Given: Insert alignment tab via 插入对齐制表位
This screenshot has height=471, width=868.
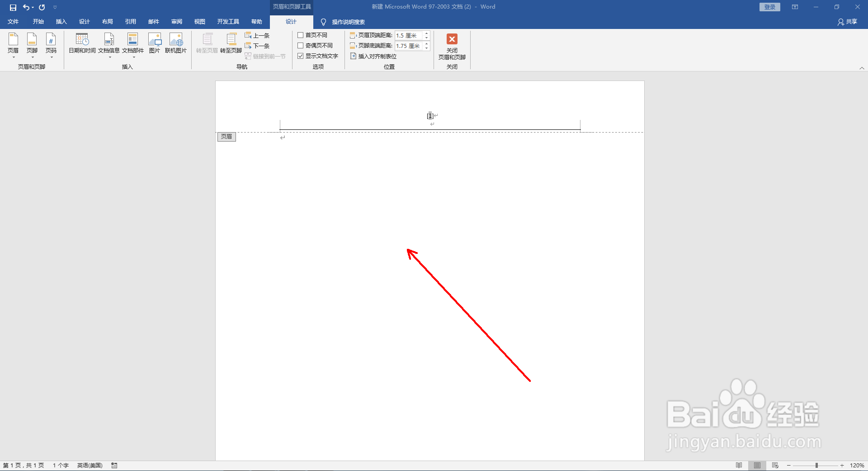Looking at the screenshot, I should click(x=373, y=56).
